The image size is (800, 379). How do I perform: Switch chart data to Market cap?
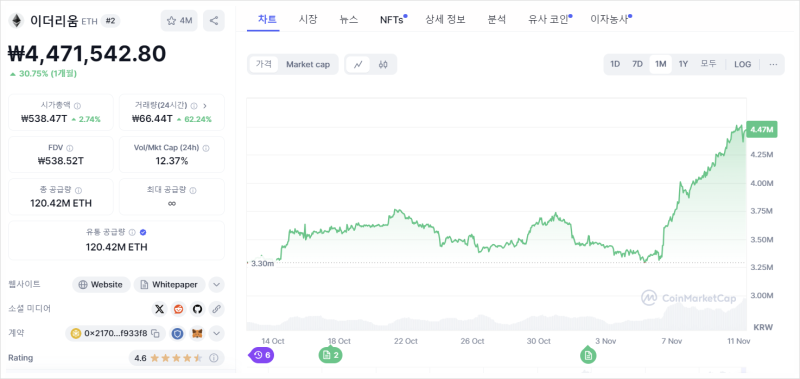308,64
